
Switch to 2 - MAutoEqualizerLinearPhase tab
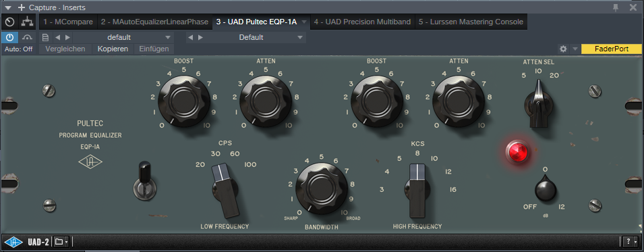(x=155, y=22)
